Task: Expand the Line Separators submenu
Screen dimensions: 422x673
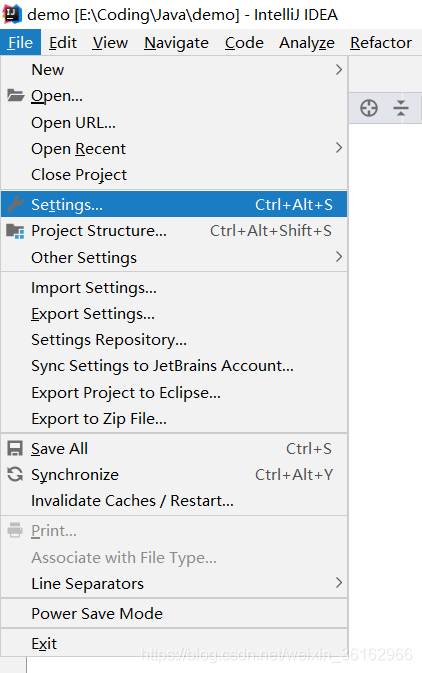Action: click(x=174, y=583)
